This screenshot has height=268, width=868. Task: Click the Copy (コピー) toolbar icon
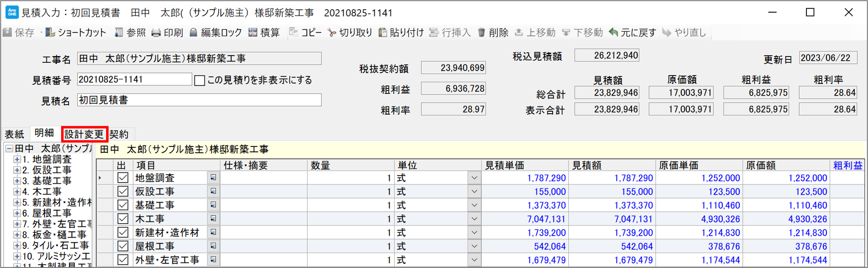293,33
